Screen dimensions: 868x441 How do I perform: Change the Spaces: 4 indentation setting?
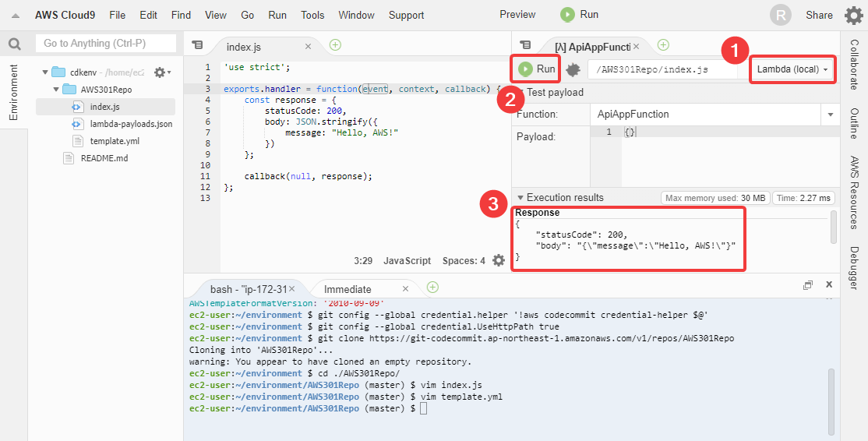tap(464, 260)
